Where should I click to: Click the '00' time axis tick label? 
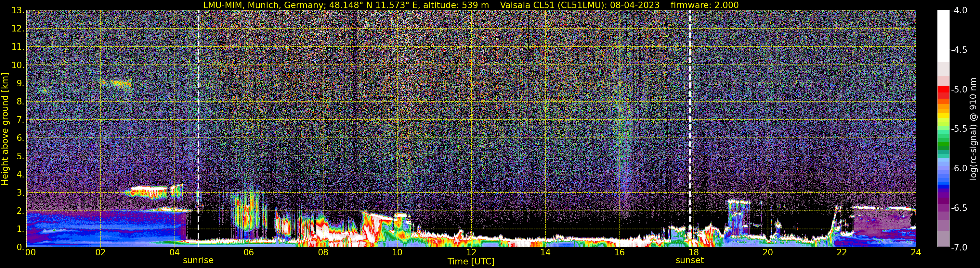point(30,252)
